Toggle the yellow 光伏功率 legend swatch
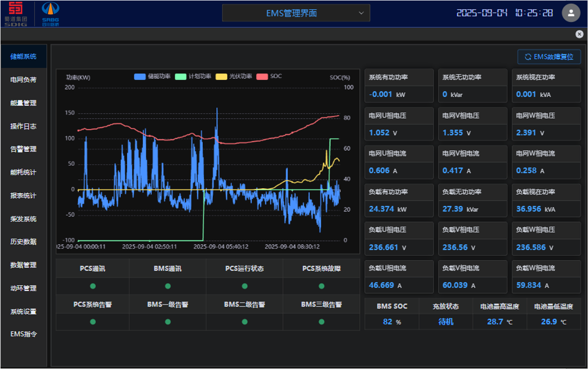 coord(221,77)
